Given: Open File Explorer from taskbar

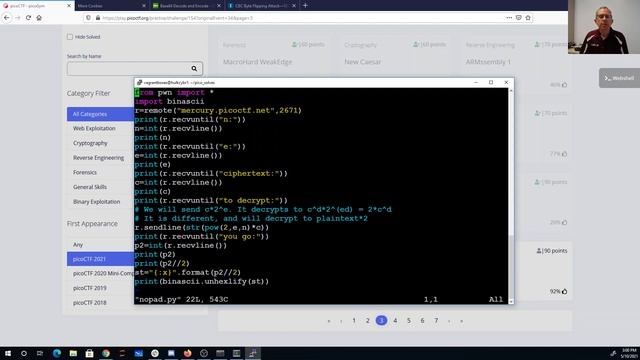Looking at the screenshot, I should pyautogui.click(x=73, y=353).
